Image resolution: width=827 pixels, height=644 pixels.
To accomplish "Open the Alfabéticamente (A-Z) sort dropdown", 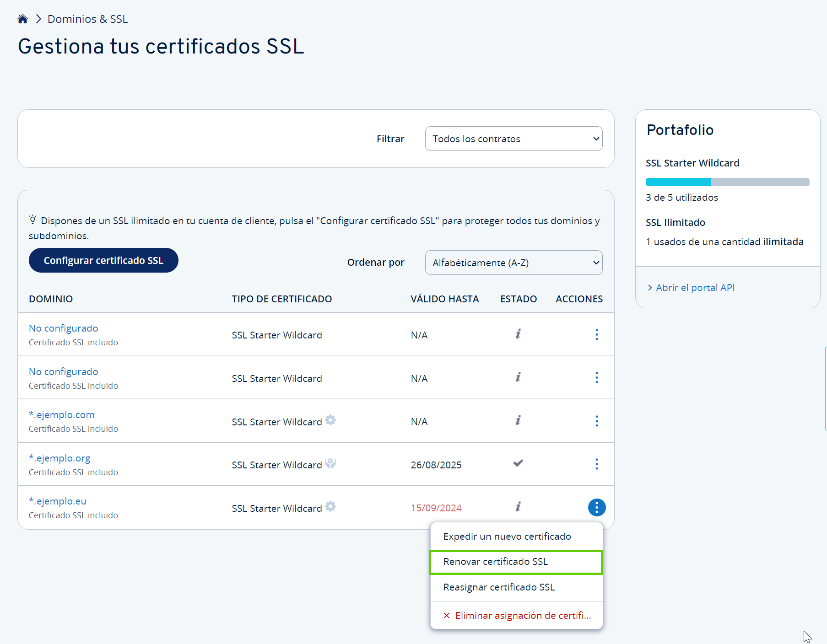I will 513,263.
